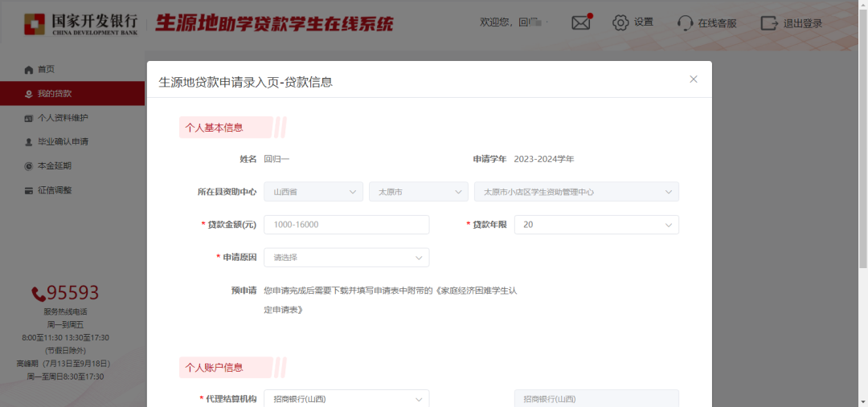Open the 太原市 city dropdown
This screenshot has height=407, width=868.
click(x=418, y=192)
